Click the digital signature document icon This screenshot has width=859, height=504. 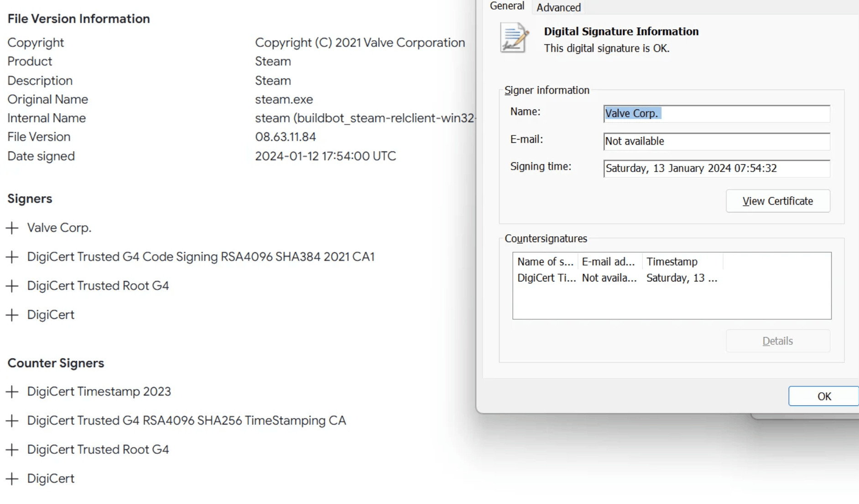point(514,38)
